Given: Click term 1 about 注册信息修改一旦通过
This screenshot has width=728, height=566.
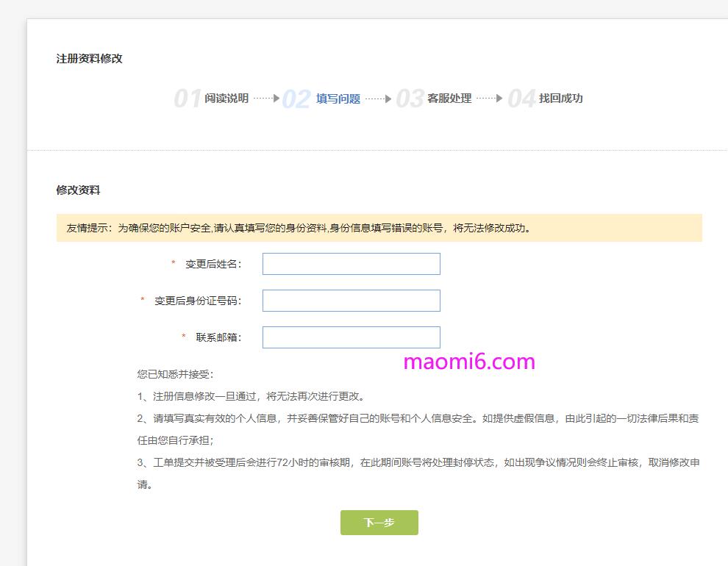Looking at the screenshot, I should pyautogui.click(x=251, y=397).
